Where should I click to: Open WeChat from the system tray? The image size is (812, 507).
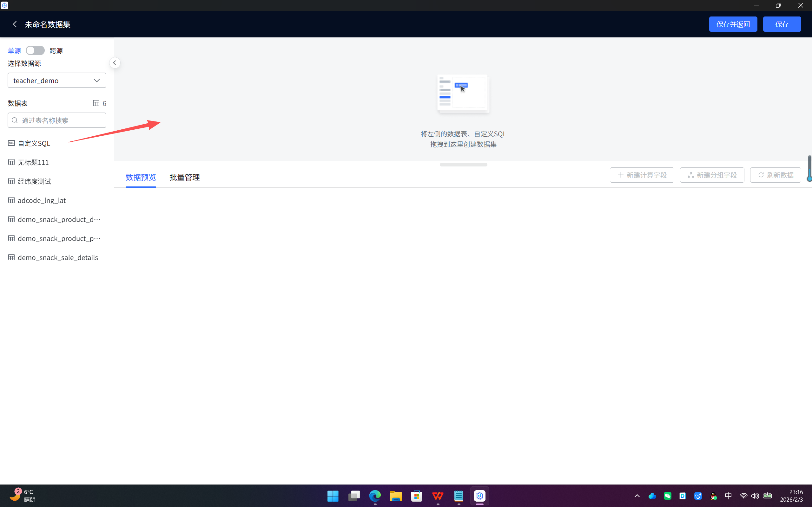click(667, 496)
